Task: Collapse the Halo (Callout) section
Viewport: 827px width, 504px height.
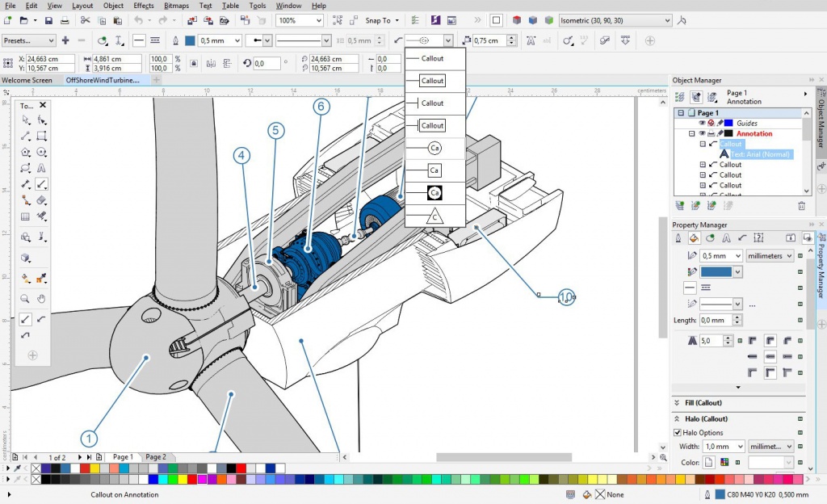Action: pos(677,418)
